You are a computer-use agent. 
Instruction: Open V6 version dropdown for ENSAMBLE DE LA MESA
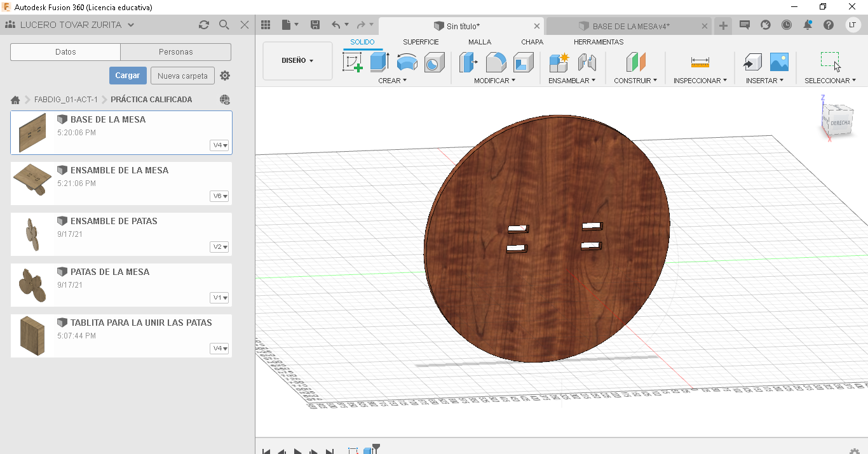pos(219,196)
